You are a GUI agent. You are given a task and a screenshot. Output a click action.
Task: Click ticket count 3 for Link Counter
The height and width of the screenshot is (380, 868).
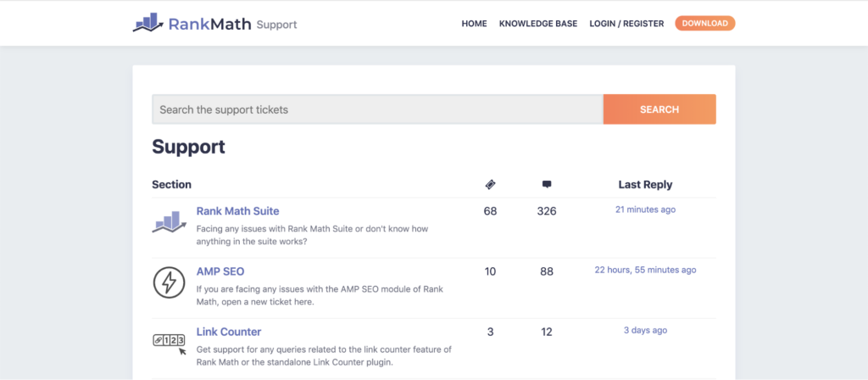tap(490, 332)
